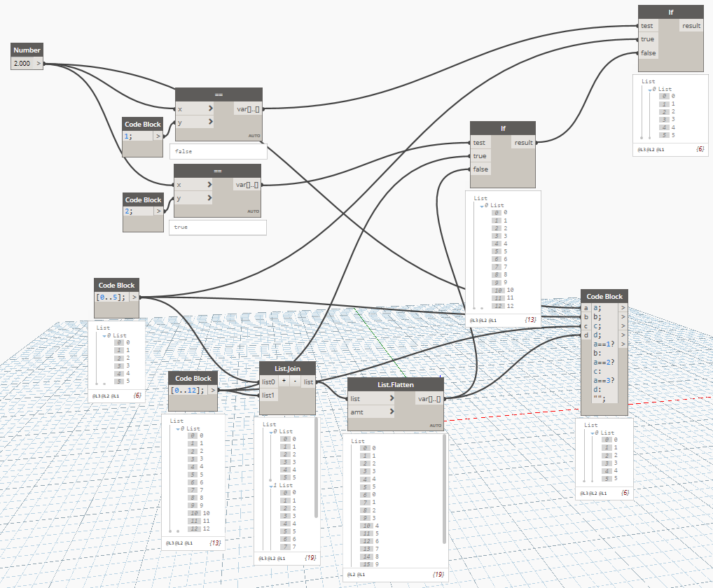The width and height of the screenshot is (713, 588).
Task: Click output arrow of the '1;' Code Block
Action: click(x=158, y=136)
